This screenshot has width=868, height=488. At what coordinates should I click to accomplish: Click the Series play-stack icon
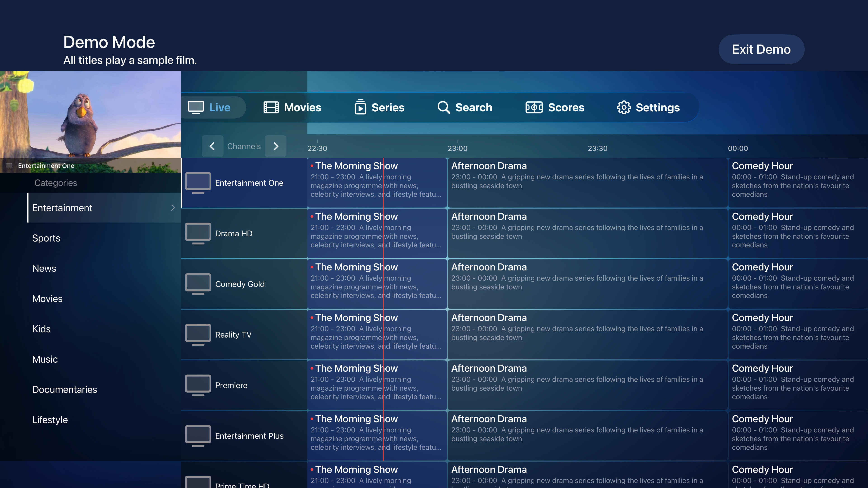click(360, 107)
